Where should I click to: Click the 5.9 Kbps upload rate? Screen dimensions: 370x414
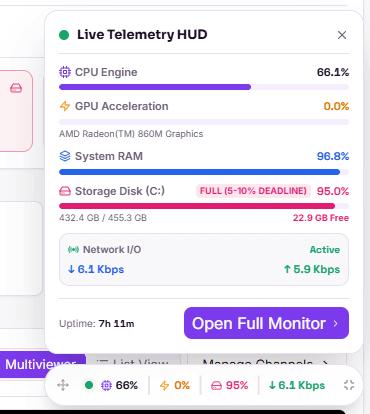[316, 269]
